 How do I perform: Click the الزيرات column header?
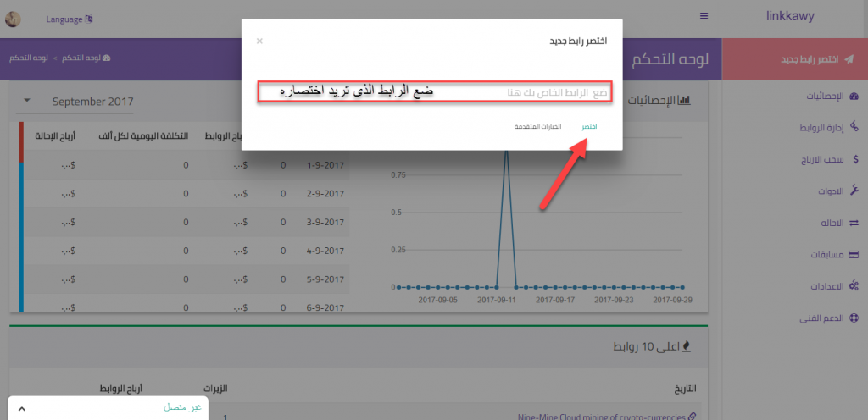(217, 390)
